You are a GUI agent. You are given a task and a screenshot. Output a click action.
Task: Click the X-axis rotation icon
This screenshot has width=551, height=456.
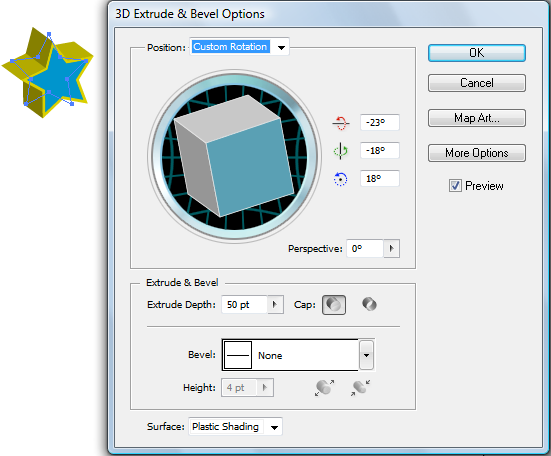341,123
